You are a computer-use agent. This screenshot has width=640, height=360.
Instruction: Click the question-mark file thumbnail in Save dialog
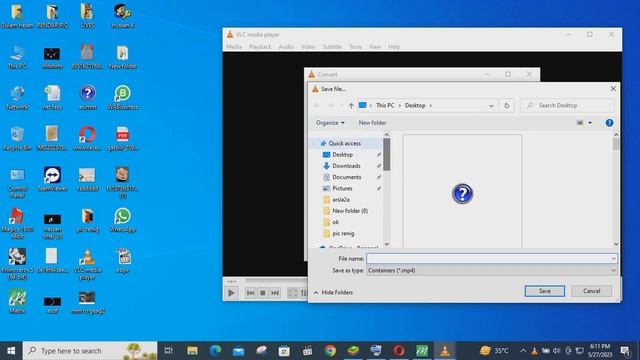click(x=462, y=193)
